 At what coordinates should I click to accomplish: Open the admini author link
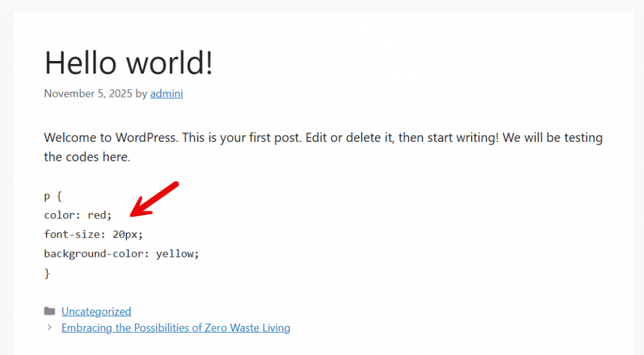(167, 94)
